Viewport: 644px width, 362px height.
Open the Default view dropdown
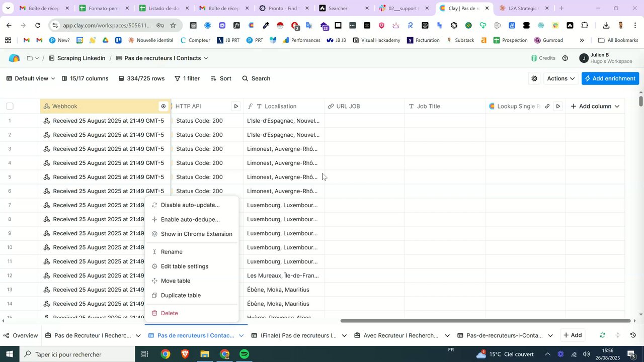(31, 78)
